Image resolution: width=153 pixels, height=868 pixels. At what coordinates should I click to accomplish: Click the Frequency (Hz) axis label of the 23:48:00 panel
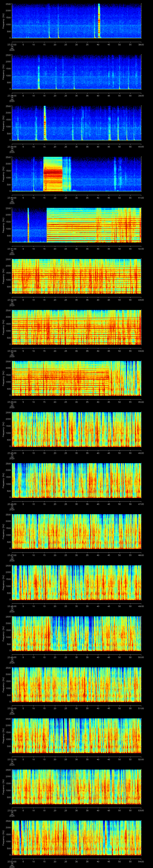[3, 583]
